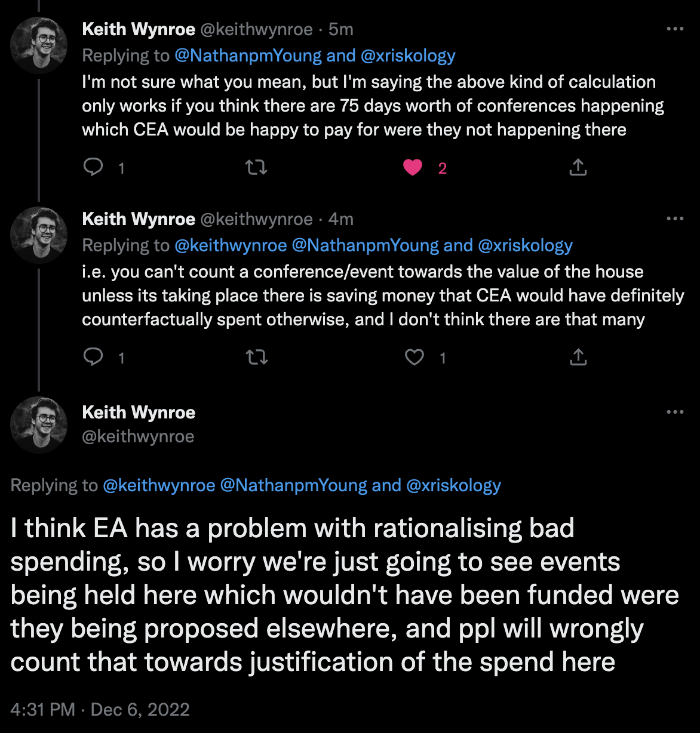Open @NathanpmYoung mention in the first tweet
The image size is (700, 733).
point(248,56)
